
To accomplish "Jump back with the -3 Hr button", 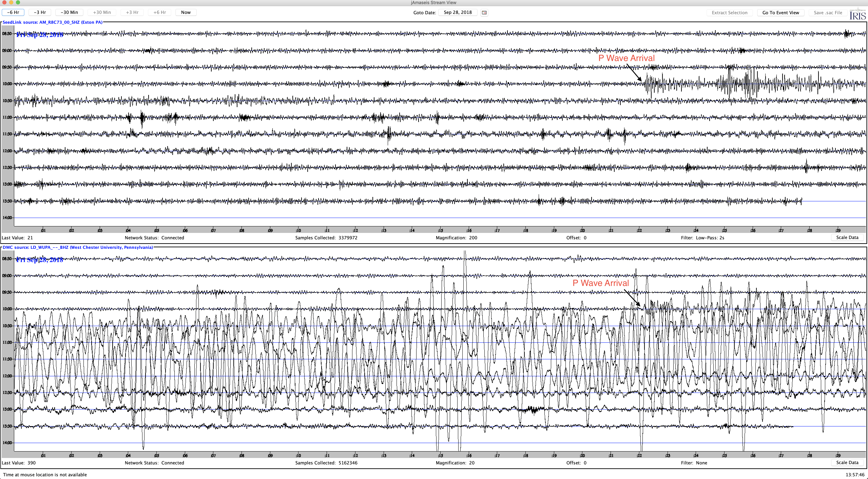I will point(40,13).
